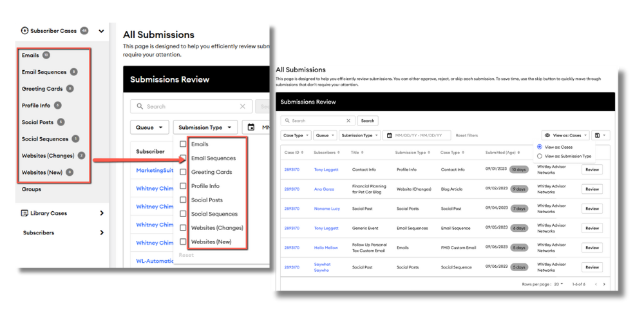
Task: Click the Subscriber Cases circular icon
Action: (25, 30)
